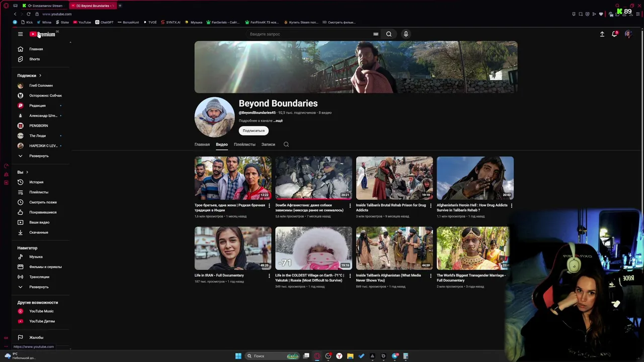Open options for Inside Taliban's Brutal Rehab video

(431, 206)
